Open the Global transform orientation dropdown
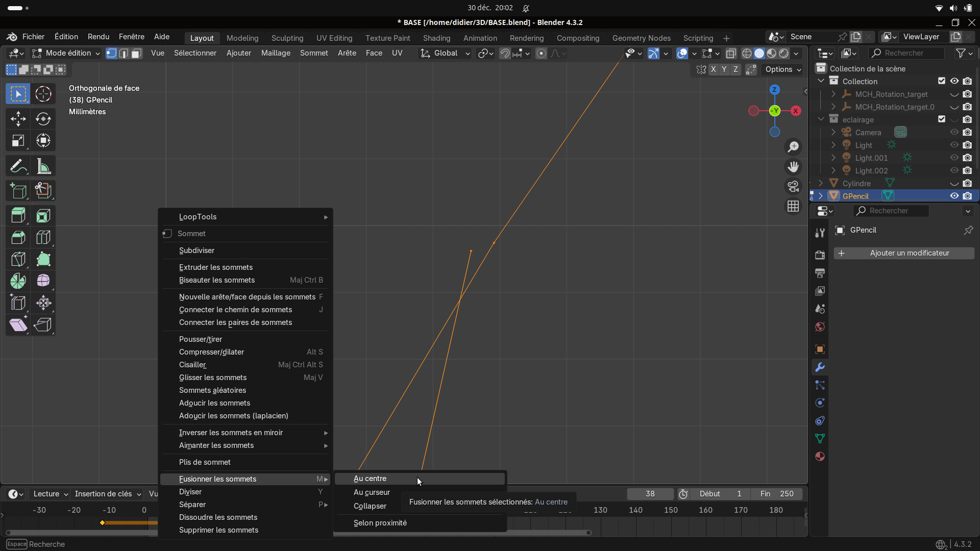 coord(445,53)
